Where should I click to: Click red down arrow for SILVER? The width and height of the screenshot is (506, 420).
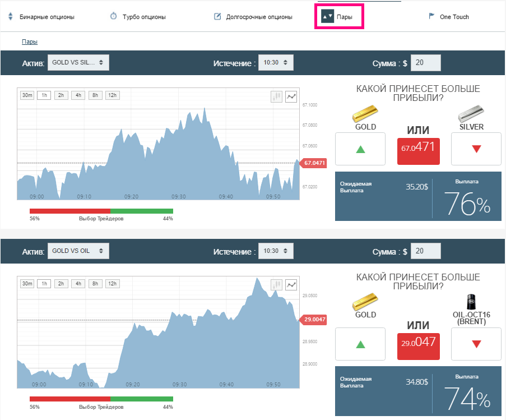tap(476, 149)
